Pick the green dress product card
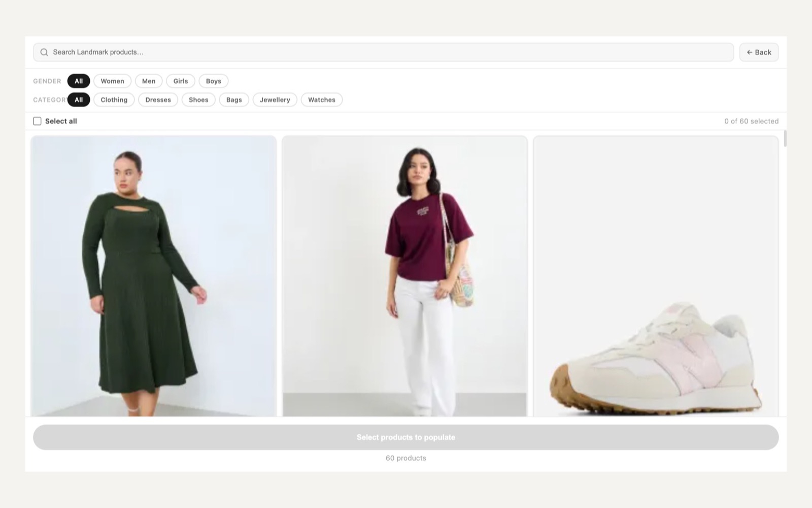The image size is (812, 508). point(153,276)
